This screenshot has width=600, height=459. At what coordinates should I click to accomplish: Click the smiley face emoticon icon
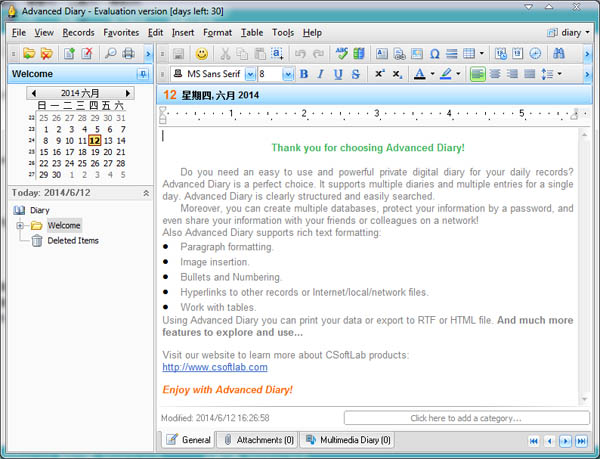[203, 53]
